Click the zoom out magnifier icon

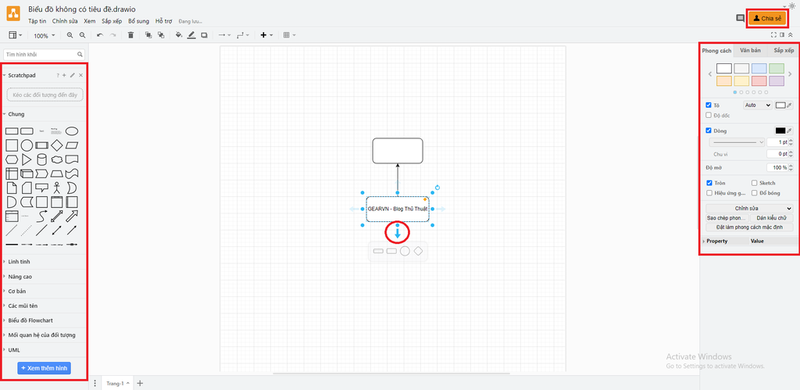tap(82, 35)
